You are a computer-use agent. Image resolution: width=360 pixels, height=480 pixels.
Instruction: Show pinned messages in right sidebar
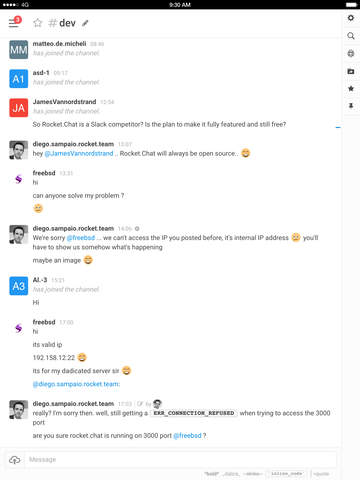[351, 106]
